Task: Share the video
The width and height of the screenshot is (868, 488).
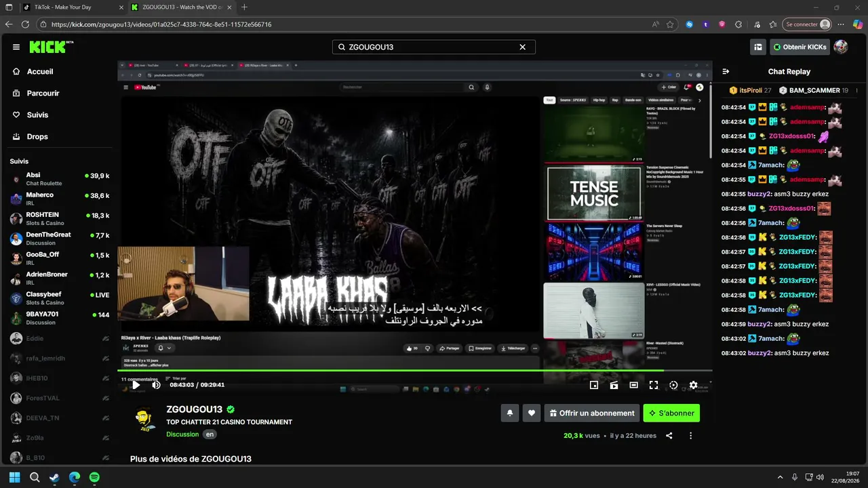Action: tap(669, 436)
